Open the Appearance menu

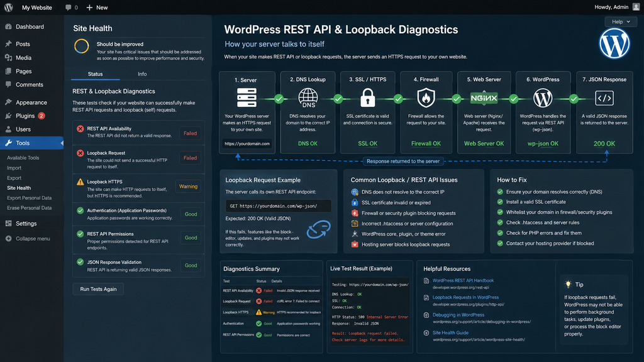pyautogui.click(x=31, y=102)
